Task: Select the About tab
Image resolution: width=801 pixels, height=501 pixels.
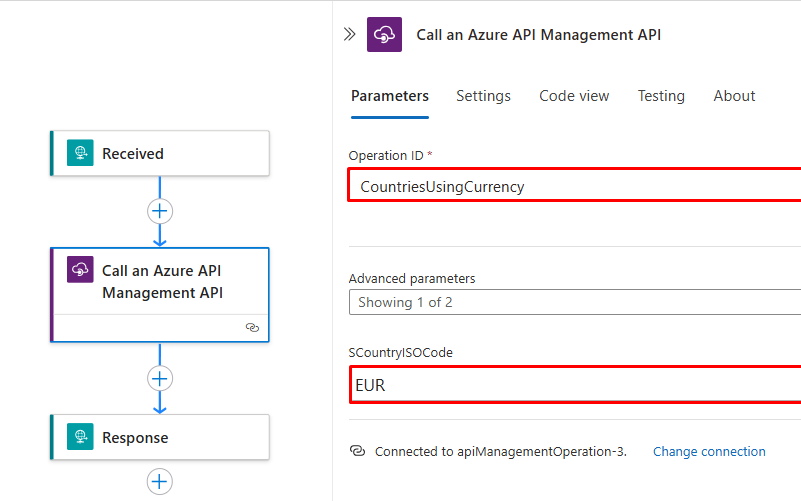Action: coord(734,96)
